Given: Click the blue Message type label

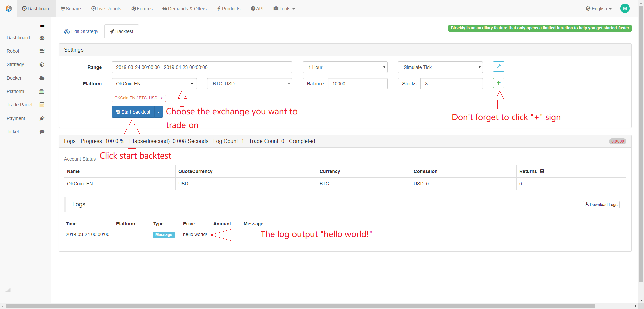Looking at the screenshot, I should coord(164,235).
